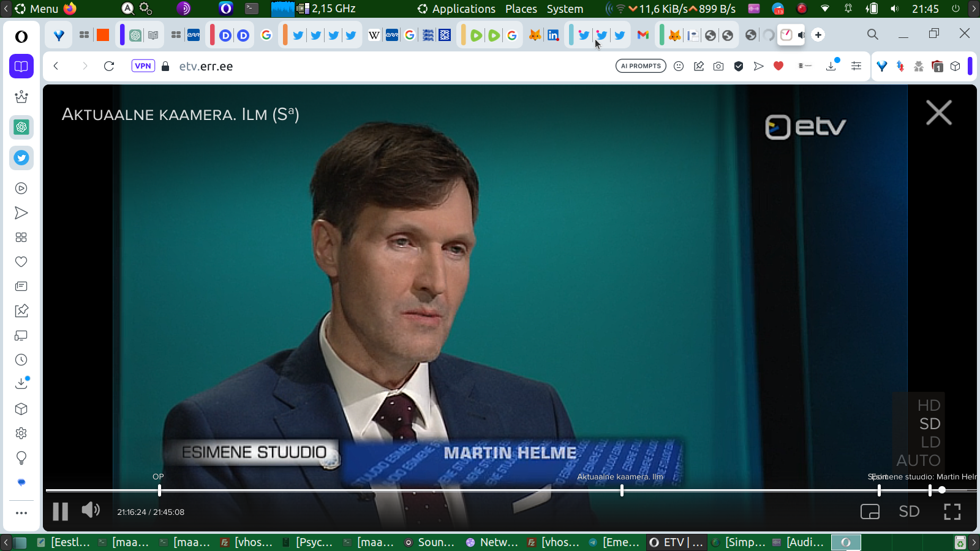
Task: Open settings gear in the sidebar
Action: pos(21,433)
